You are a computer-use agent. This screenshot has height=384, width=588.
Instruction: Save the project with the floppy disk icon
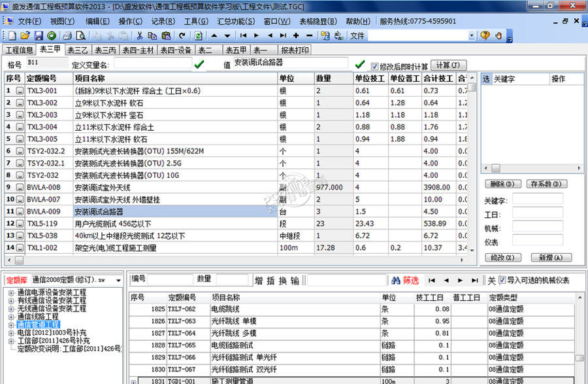[x=39, y=36]
